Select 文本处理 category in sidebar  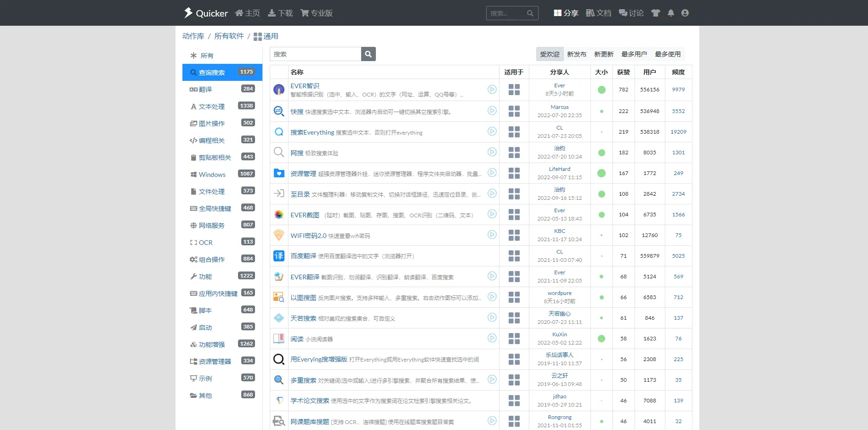coord(222,107)
